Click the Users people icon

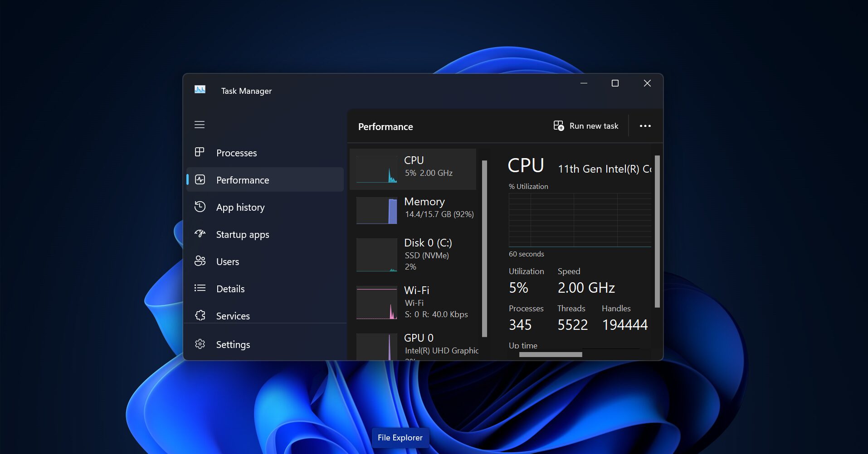(x=200, y=261)
